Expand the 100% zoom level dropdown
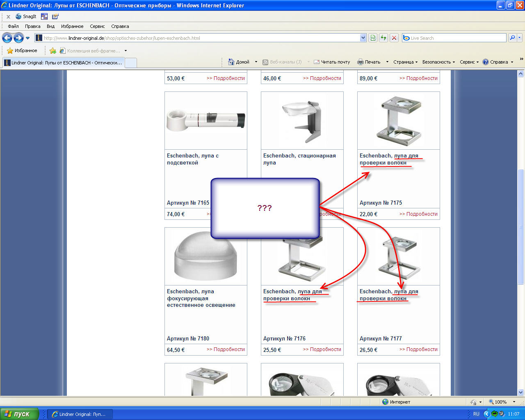This screenshot has width=525, height=420. 514,402
